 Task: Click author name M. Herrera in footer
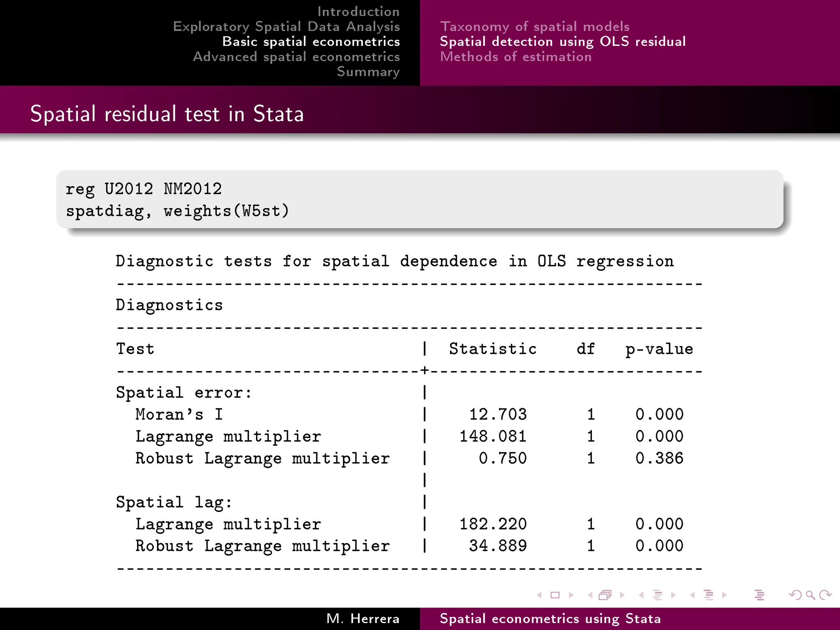click(x=363, y=619)
